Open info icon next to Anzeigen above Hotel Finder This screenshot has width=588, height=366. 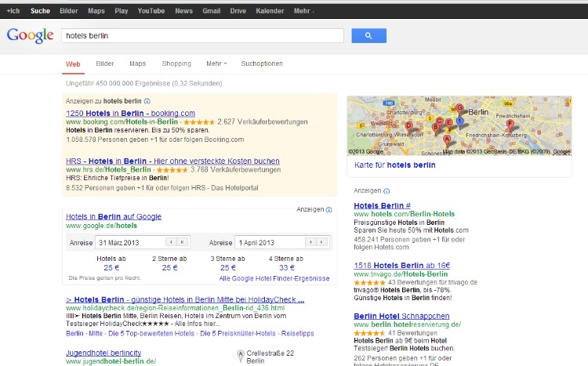(x=328, y=209)
